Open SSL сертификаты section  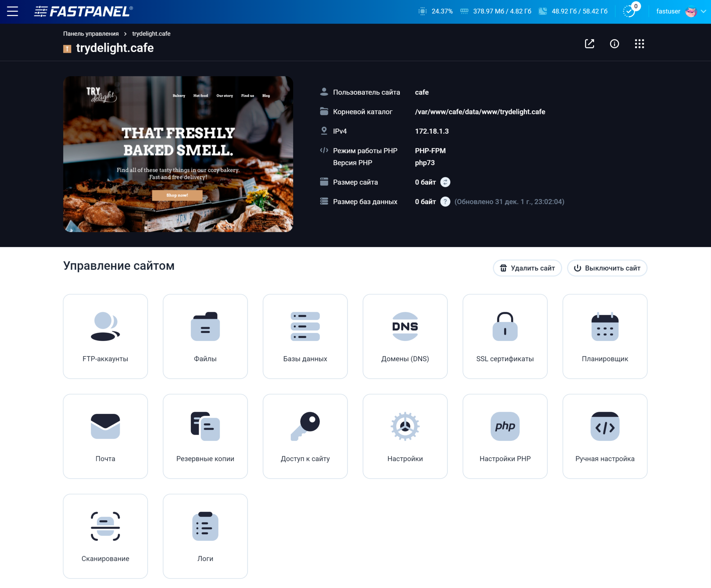coord(505,336)
